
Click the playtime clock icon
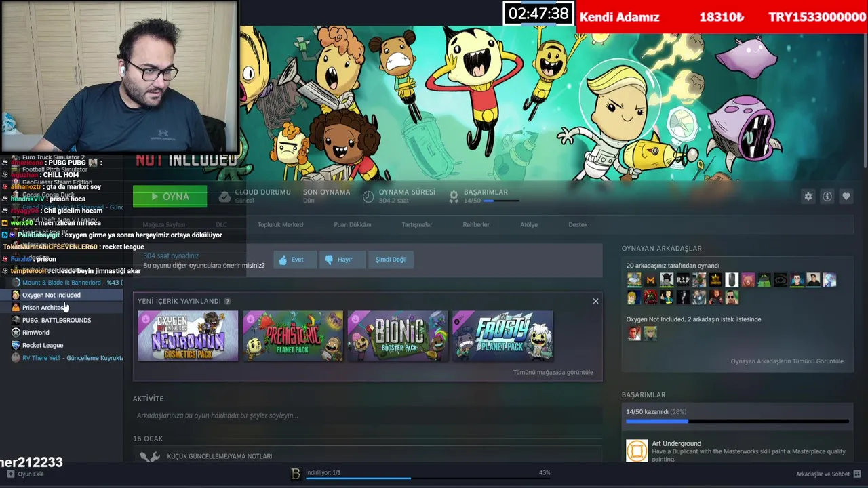click(x=368, y=197)
